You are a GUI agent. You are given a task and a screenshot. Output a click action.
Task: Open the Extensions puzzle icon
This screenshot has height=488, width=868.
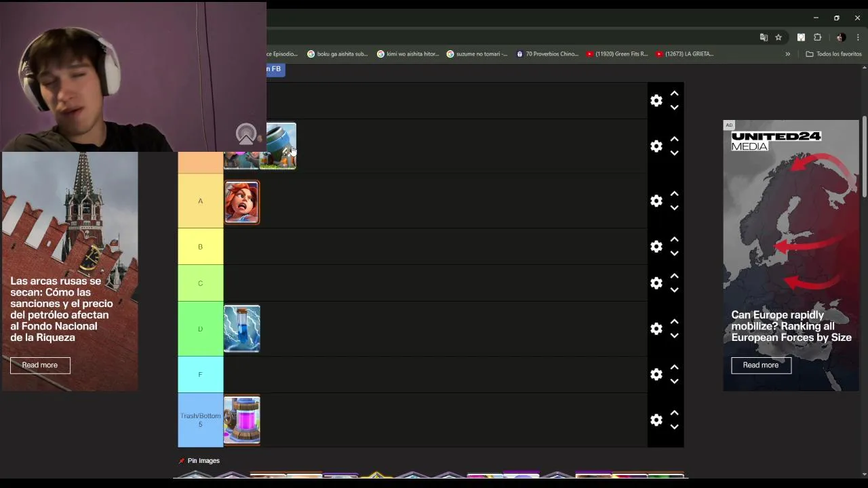click(x=817, y=37)
